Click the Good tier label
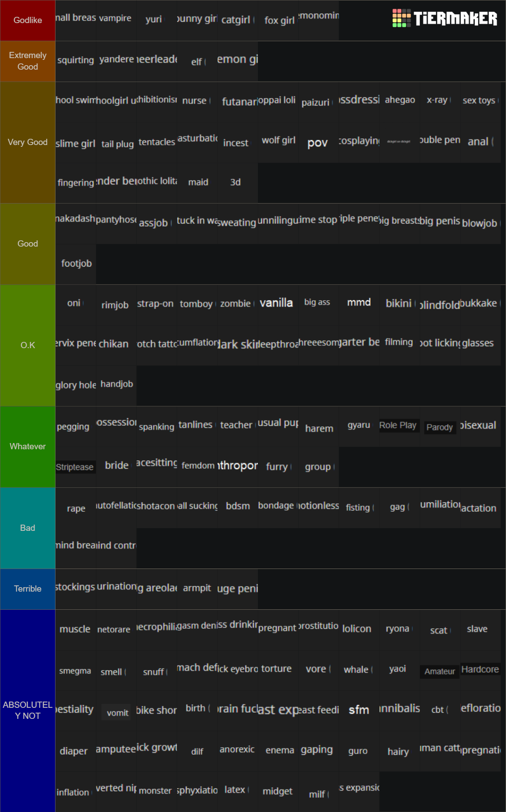This screenshot has height=812, width=506. point(28,244)
